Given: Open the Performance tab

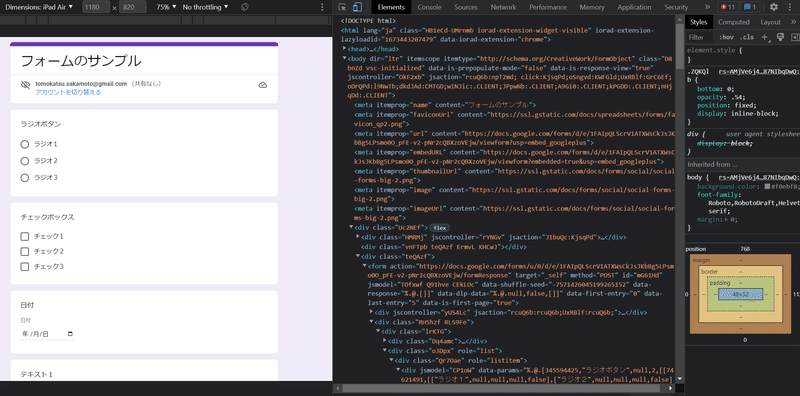Looking at the screenshot, I should tap(548, 7).
